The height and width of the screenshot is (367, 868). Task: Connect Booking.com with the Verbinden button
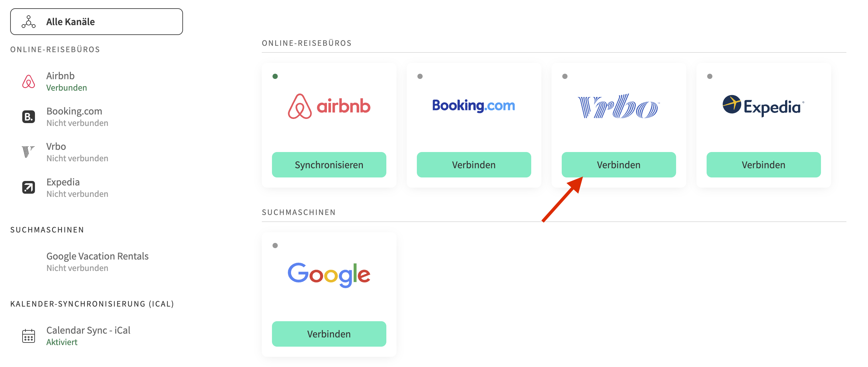(474, 165)
